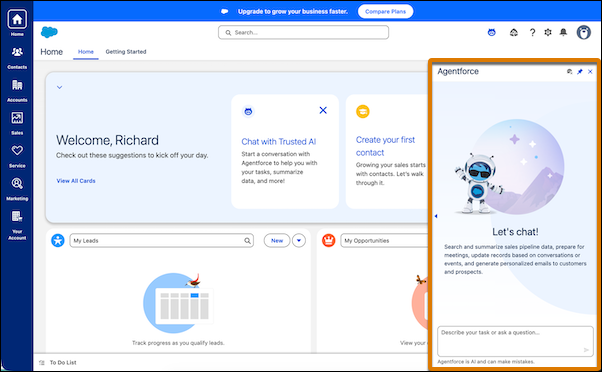Screen dimensions: 602x372
Task: Click the Salesforce cloud logo
Action: [49, 32]
